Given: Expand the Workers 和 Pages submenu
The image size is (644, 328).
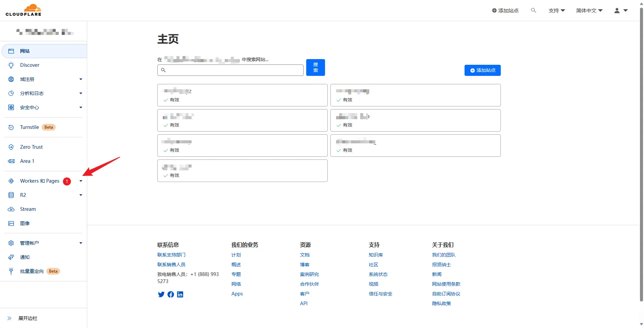Looking at the screenshot, I should click(80, 181).
